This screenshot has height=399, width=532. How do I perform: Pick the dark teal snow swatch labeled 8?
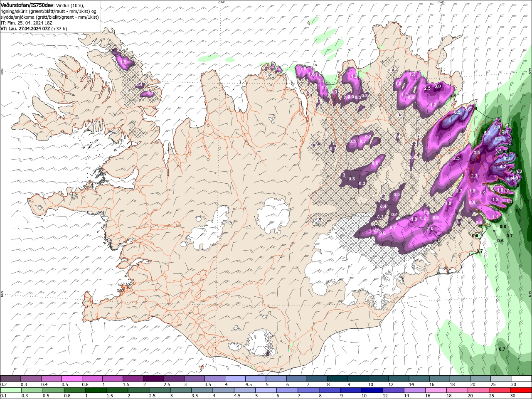pyautogui.click(x=337, y=379)
